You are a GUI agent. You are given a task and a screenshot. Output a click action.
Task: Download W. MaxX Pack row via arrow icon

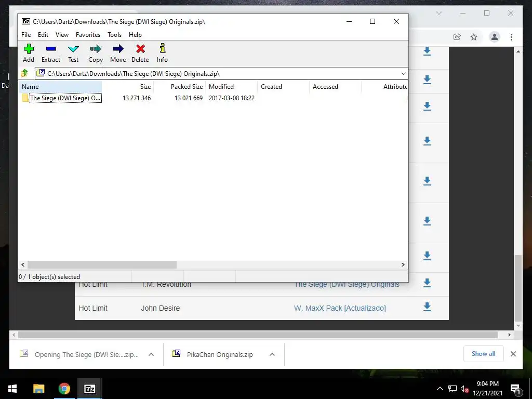[x=427, y=307]
